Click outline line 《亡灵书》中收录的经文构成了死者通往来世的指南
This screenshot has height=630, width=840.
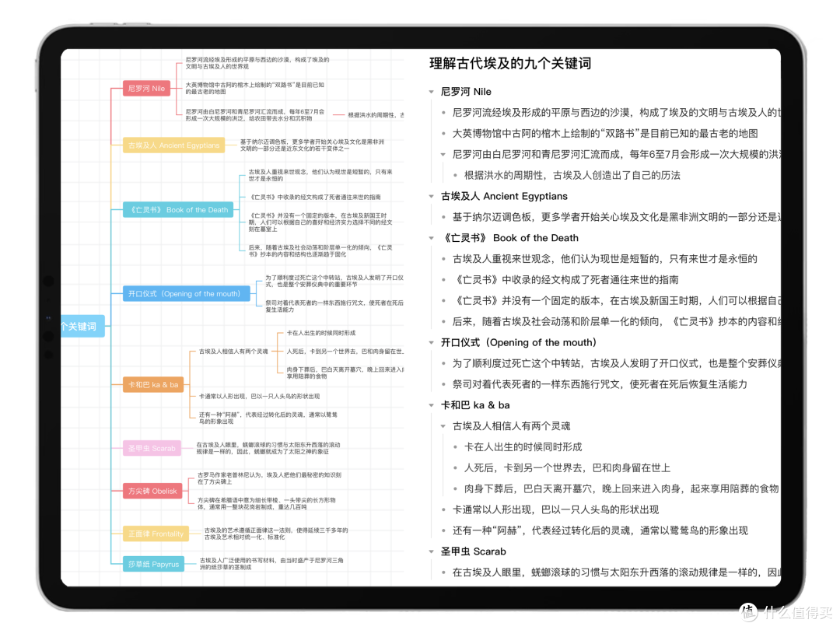point(565,280)
